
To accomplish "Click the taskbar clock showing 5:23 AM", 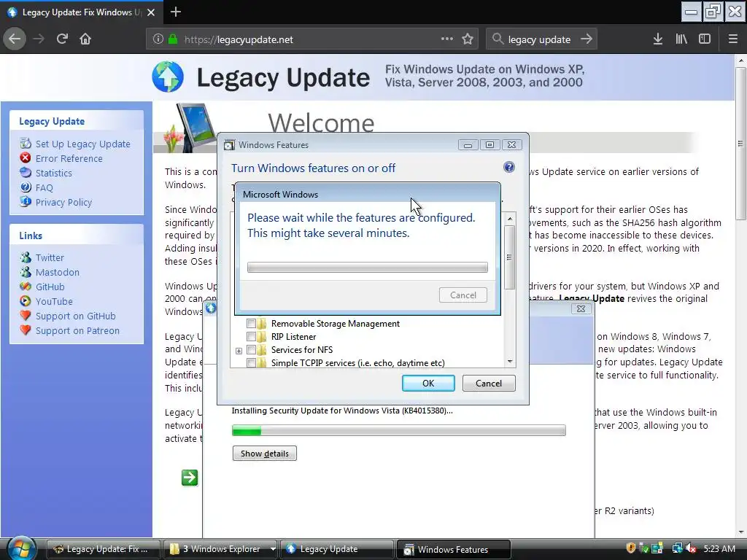I will coord(719,549).
